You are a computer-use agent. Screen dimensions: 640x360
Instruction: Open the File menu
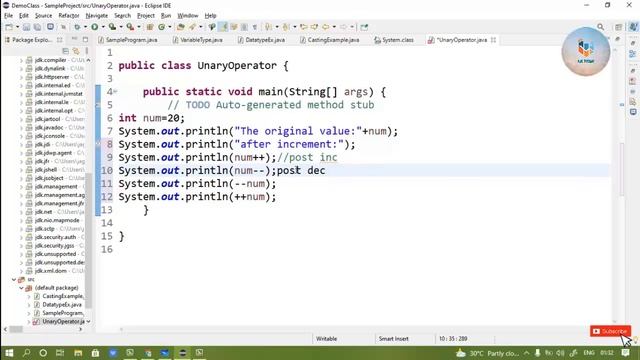pyautogui.click(x=8, y=16)
